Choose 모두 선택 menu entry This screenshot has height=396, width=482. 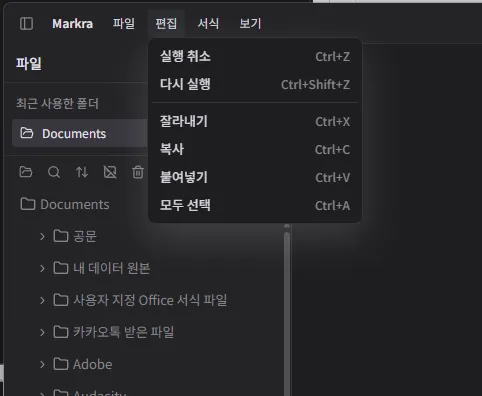tap(255, 205)
